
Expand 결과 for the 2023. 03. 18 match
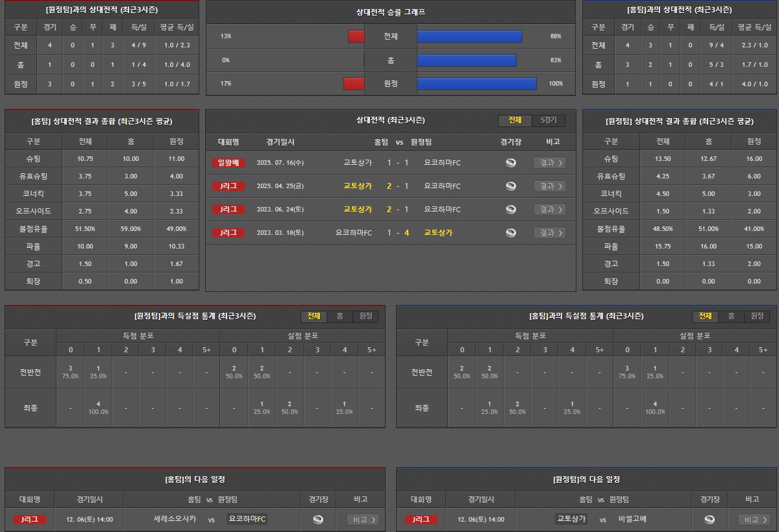549,233
